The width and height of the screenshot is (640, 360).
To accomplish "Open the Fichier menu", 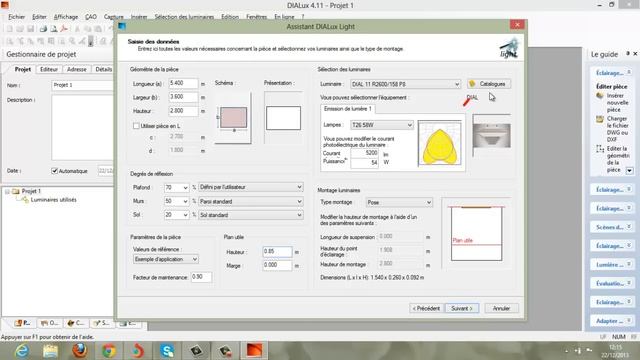I will [16, 17].
